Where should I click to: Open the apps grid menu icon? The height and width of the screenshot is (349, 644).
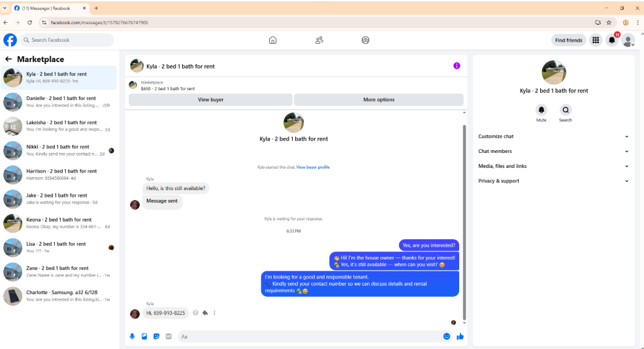coord(596,40)
